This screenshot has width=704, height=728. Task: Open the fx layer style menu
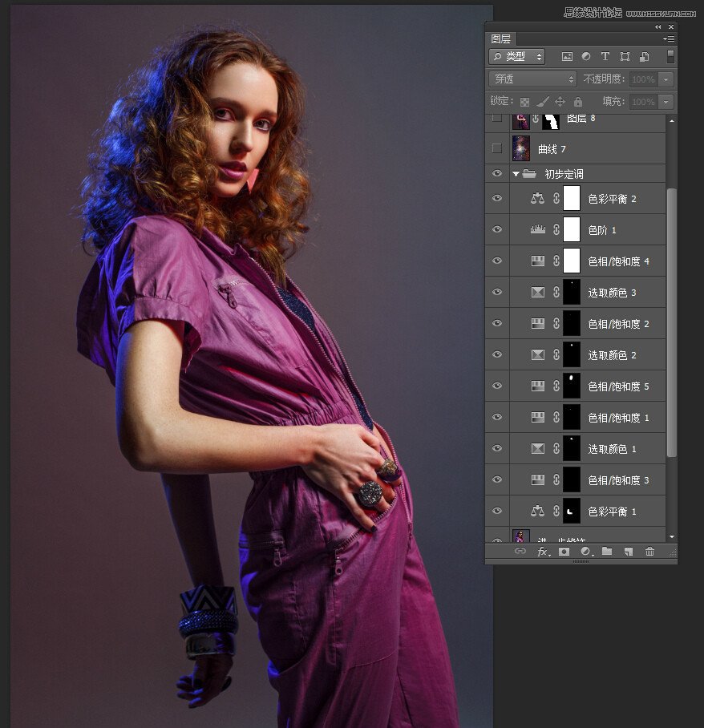(x=543, y=552)
